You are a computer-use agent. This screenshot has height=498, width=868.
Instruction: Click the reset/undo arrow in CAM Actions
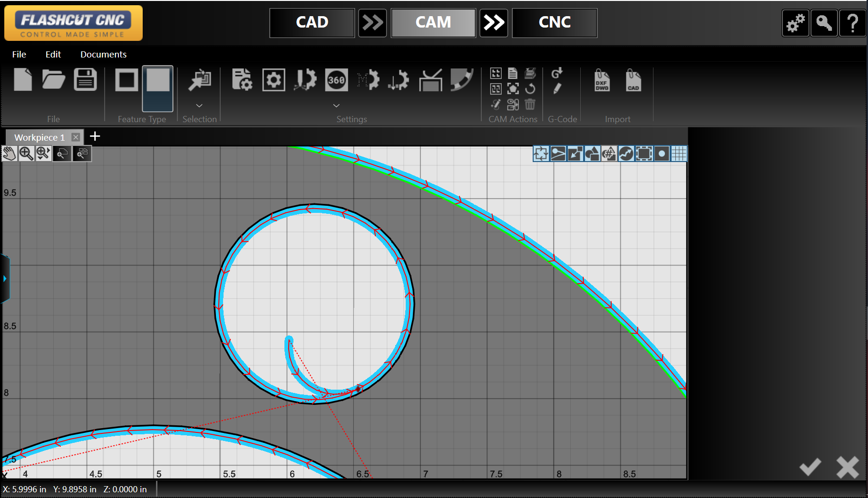[530, 88]
